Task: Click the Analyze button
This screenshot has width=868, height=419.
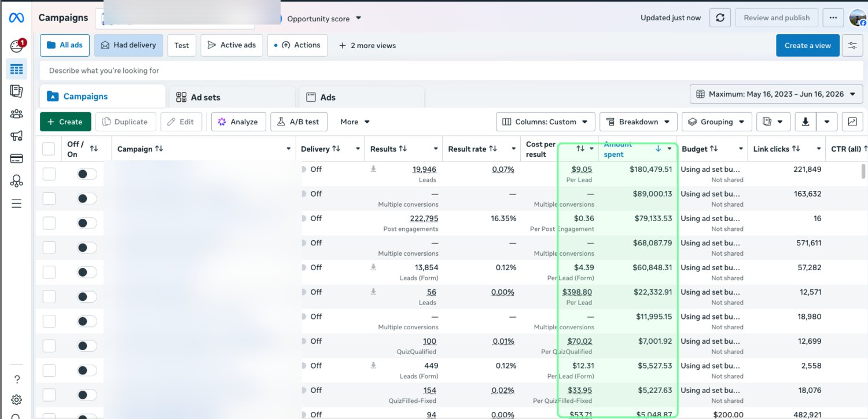Action: click(238, 122)
